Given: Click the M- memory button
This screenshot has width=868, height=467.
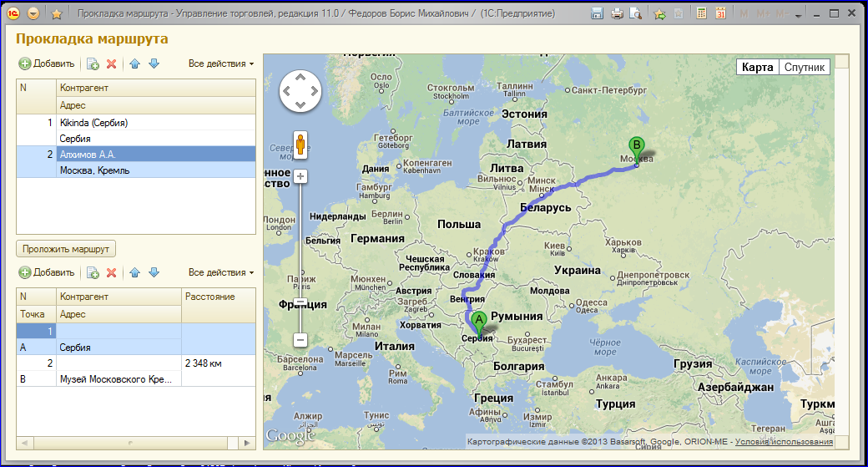Looking at the screenshot, I should click(x=782, y=14).
